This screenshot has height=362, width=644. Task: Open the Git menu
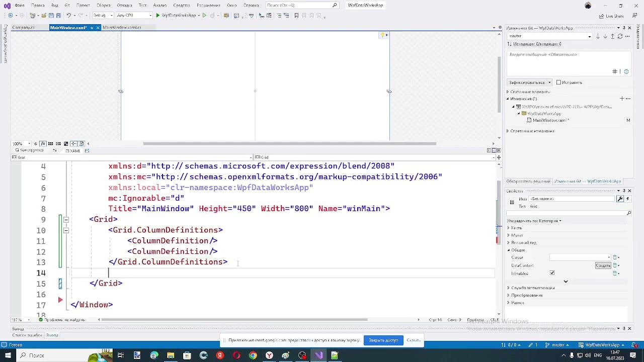(67, 5)
